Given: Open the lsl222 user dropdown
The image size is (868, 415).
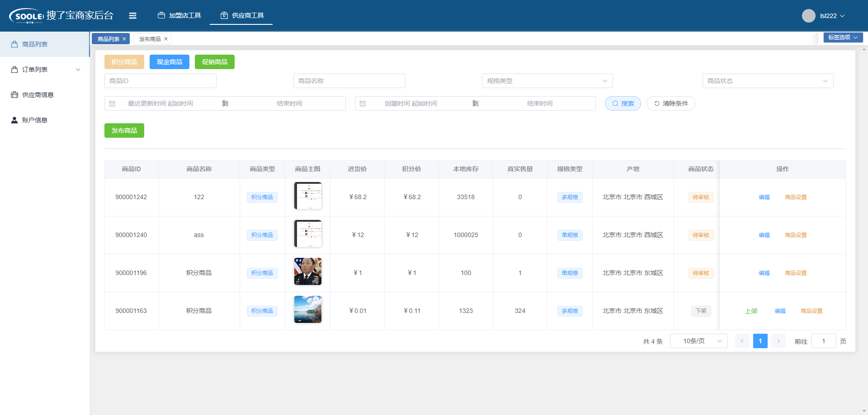Looking at the screenshot, I should [x=832, y=16].
